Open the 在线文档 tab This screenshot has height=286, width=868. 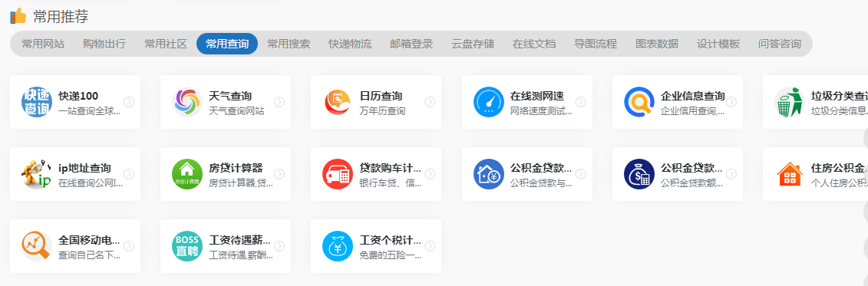[534, 44]
